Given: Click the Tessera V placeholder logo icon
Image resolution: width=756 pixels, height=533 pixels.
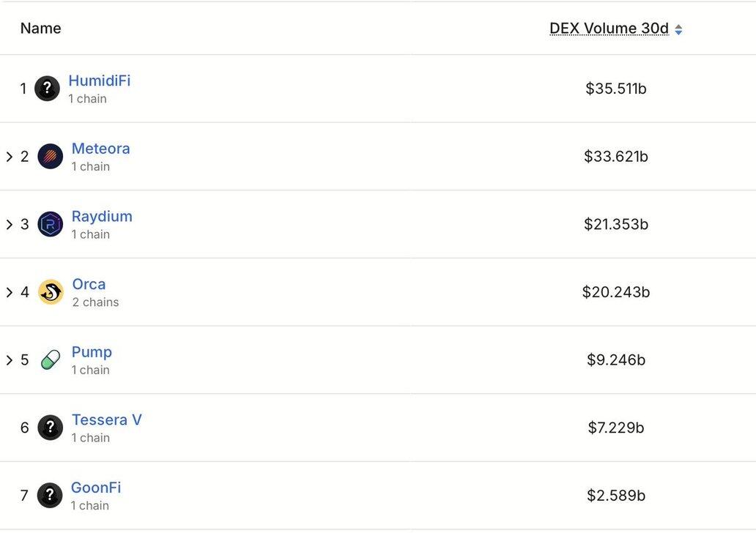Looking at the screenshot, I should pos(51,428).
